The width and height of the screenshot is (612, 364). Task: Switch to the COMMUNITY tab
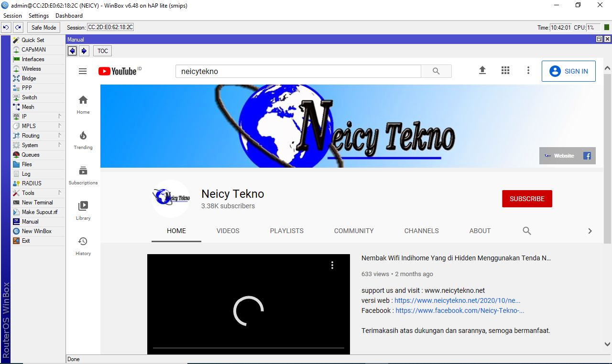[x=354, y=231]
